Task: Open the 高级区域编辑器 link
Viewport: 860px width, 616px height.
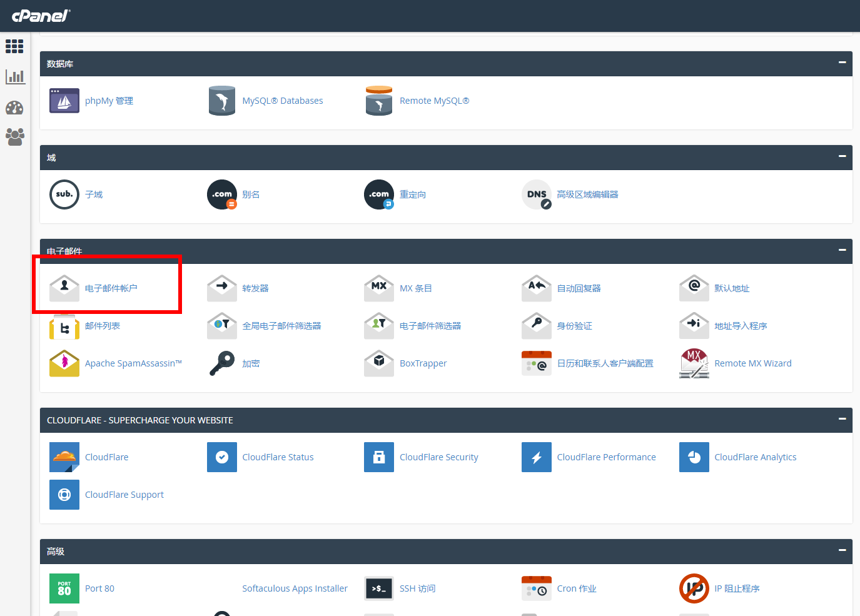Action: tap(588, 194)
